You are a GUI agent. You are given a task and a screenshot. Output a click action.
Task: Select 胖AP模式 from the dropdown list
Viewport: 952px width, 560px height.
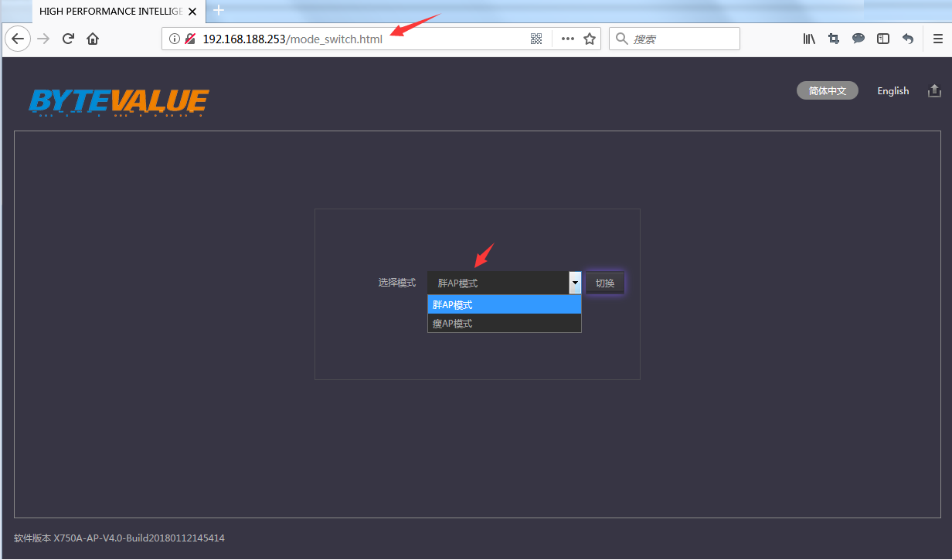click(504, 304)
